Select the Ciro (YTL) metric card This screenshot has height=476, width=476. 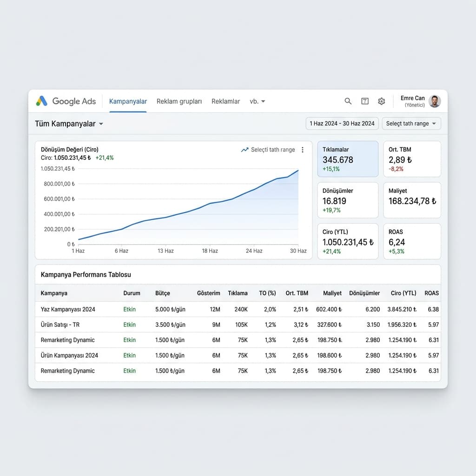point(348,241)
